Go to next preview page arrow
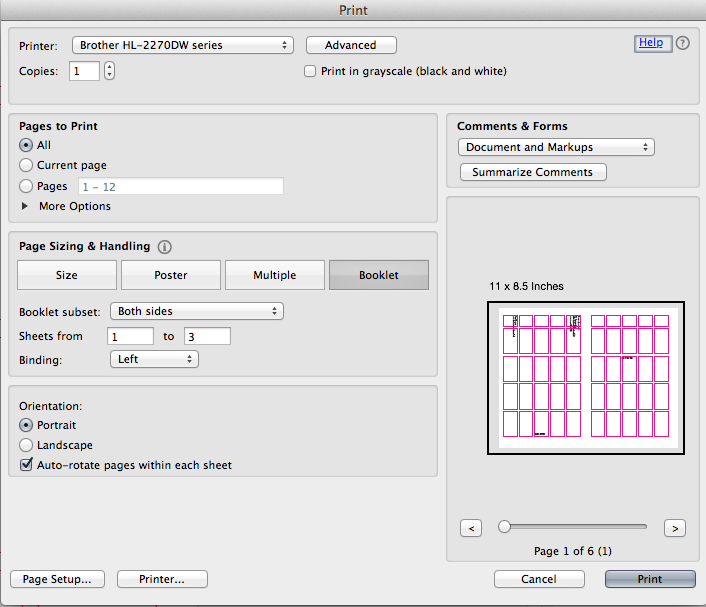 (x=674, y=527)
